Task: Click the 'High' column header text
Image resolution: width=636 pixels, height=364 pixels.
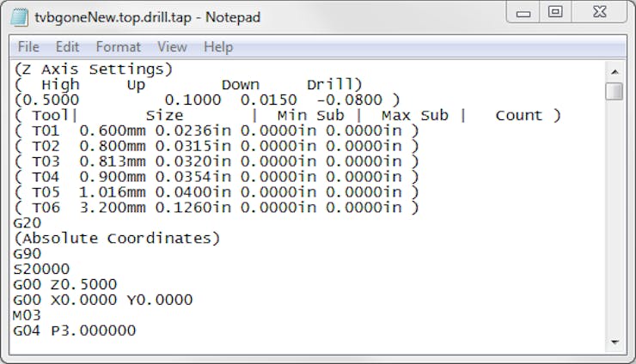Action: pyautogui.click(x=60, y=84)
